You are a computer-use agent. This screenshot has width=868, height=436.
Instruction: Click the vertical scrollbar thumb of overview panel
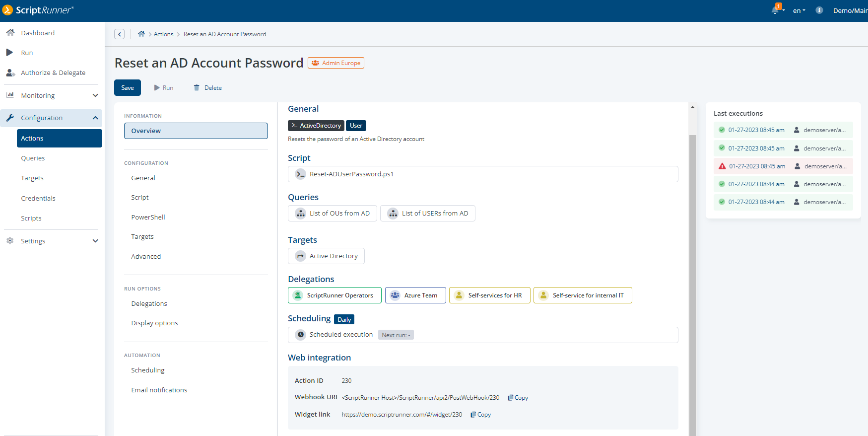[x=692, y=286]
